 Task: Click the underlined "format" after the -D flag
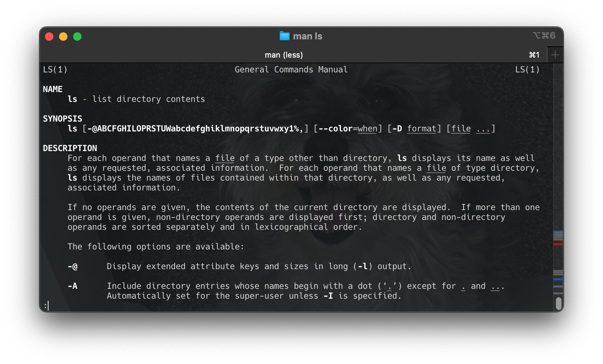[421, 129]
